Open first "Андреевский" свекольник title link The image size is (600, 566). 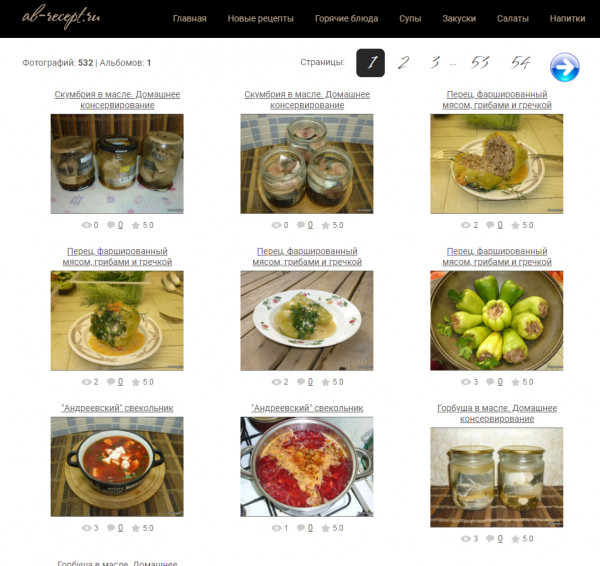pos(117,408)
